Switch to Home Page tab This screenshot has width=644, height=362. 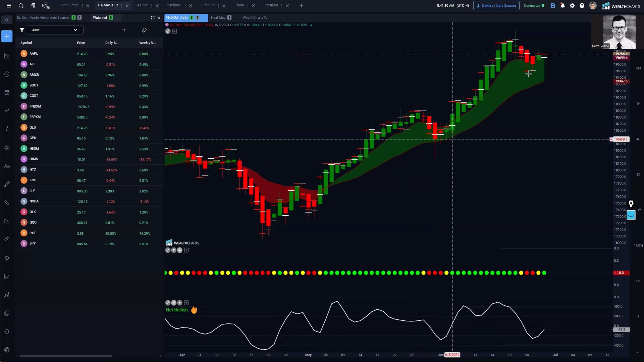(69, 5)
